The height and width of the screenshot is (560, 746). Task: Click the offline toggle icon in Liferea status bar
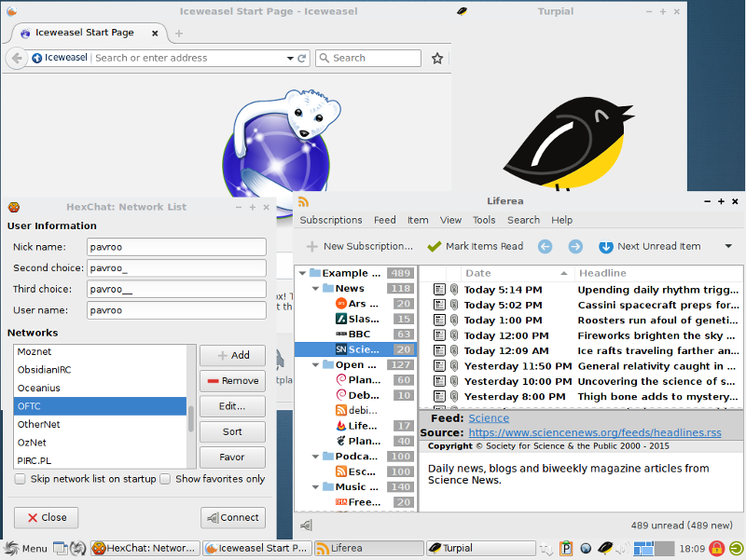(x=306, y=526)
